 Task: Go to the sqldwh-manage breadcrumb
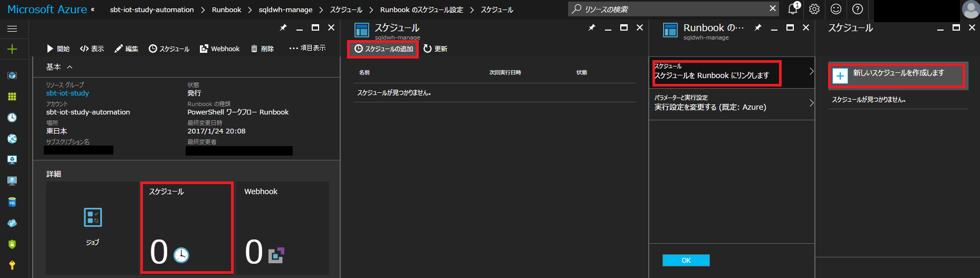point(285,9)
